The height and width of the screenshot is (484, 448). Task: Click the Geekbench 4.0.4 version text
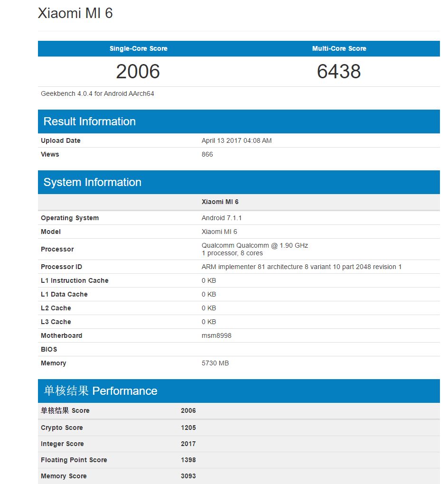[97, 93]
